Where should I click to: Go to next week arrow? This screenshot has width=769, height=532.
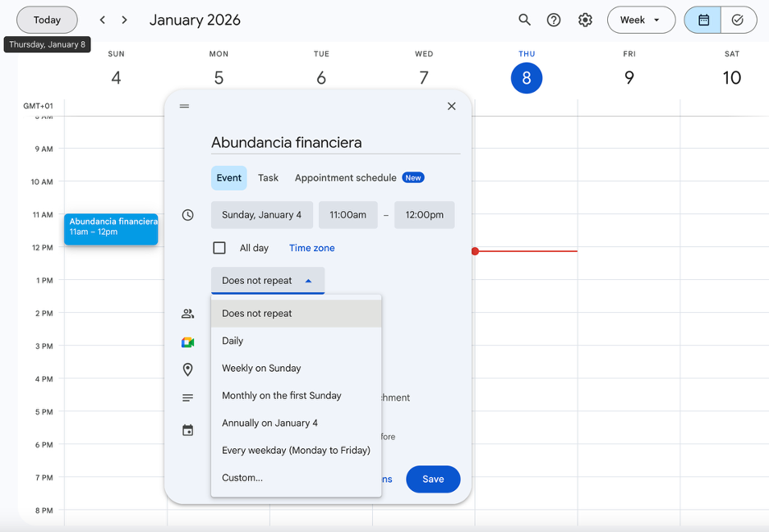(x=125, y=20)
